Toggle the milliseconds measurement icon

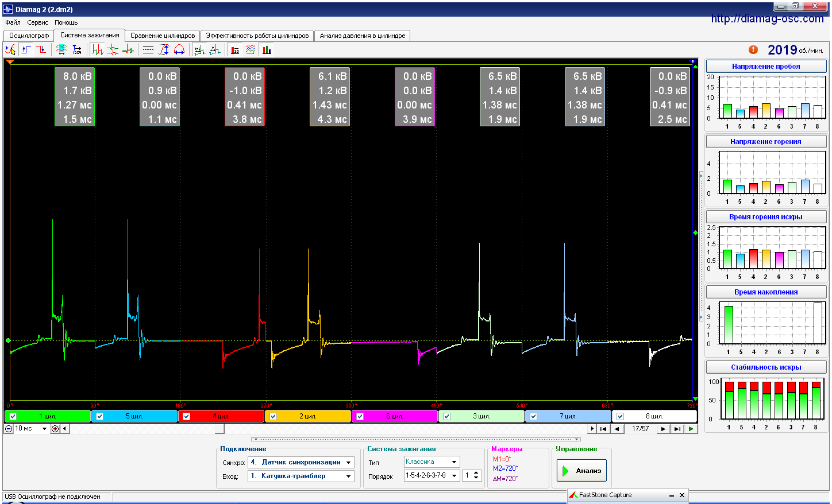tap(199, 50)
